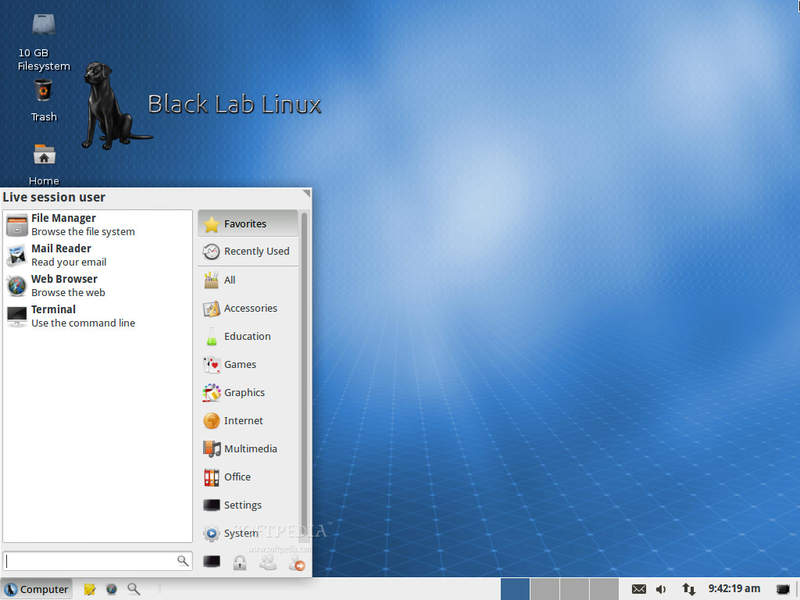800x600 pixels.
Task: Open the Office category
Action: click(x=248, y=477)
